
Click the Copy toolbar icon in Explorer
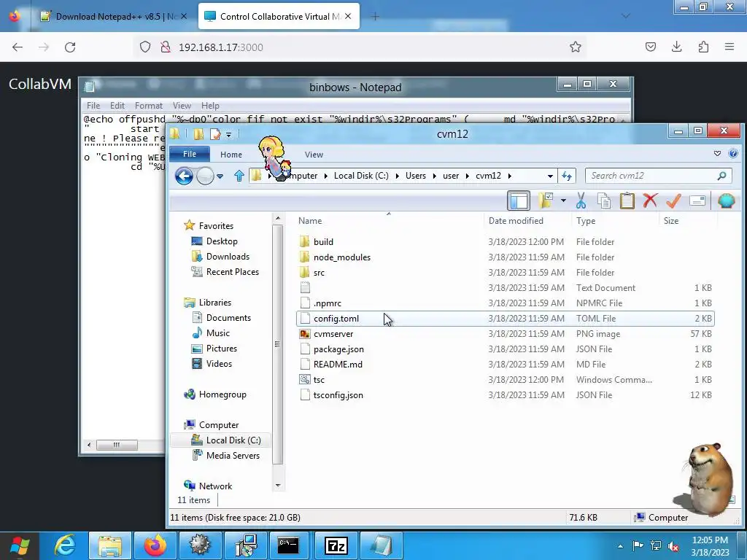pyautogui.click(x=604, y=201)
